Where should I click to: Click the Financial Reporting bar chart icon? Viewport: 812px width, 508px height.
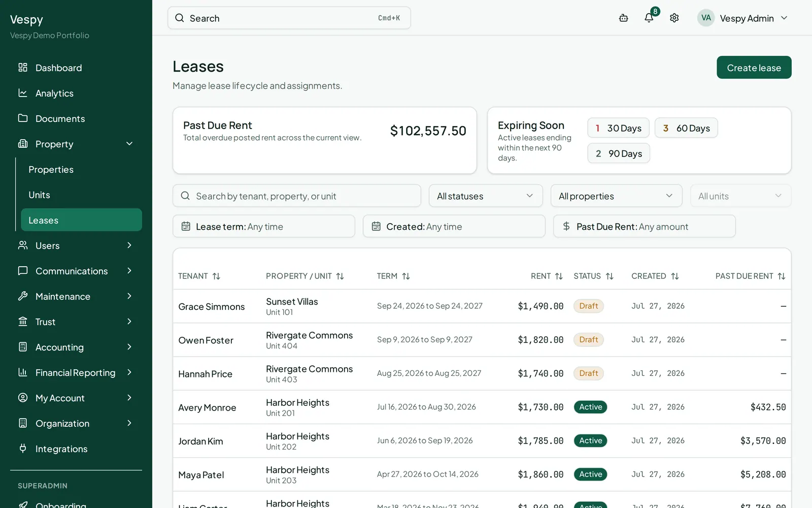point(23,372)
